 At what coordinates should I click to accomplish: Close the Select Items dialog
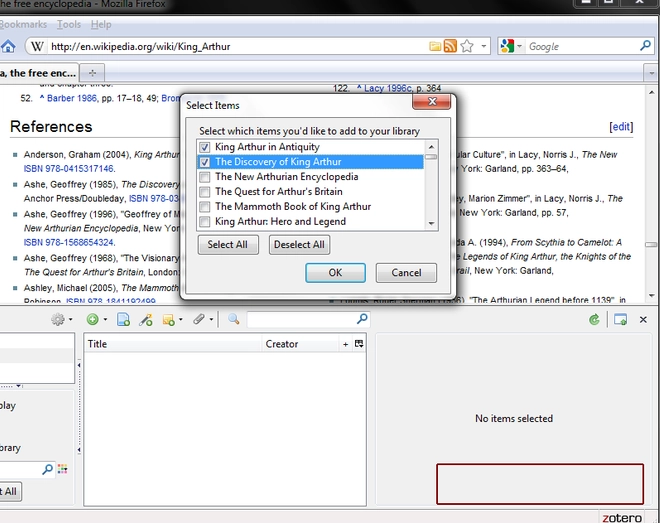431,101
